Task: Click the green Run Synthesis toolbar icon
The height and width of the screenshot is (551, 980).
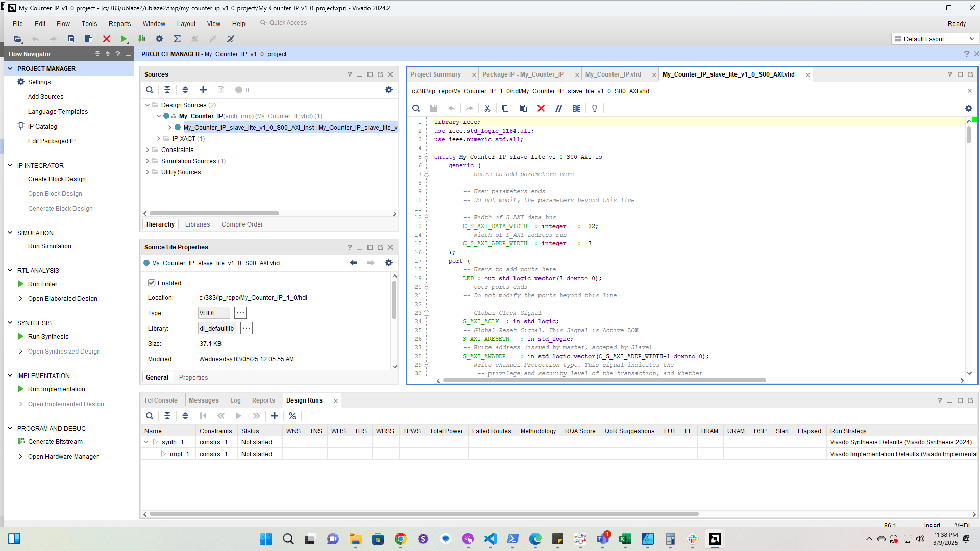Action: click(124, 39)
